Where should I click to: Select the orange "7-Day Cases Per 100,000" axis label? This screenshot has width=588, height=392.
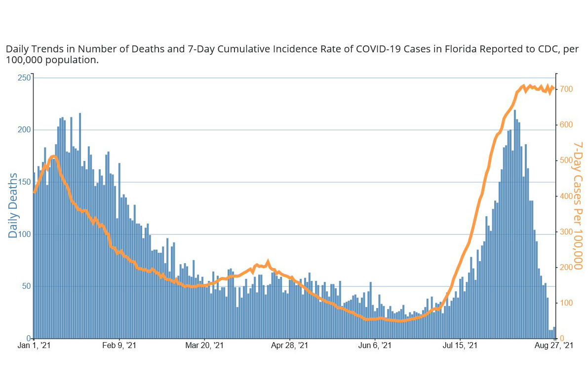[x=578, y=205]
